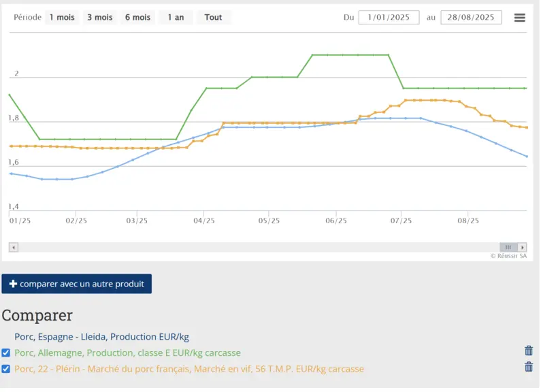The width and height of the screenshot is (541, 392).
Task: Remove the Plérin series with trash icon
Action: (x=529, y=367)
